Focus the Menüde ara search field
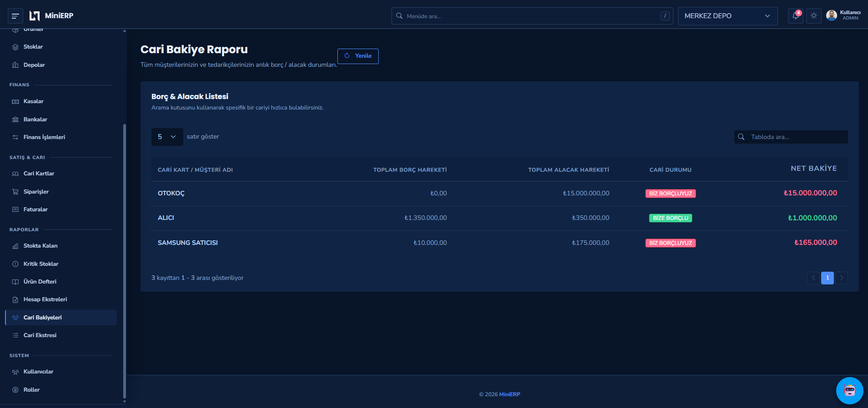868x408 pixels. tap(532, 16)
